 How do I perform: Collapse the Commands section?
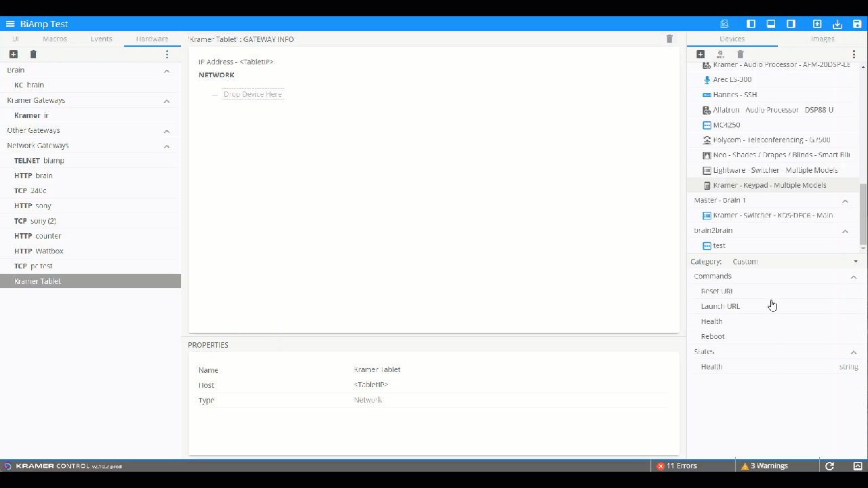tap(854, 277)
